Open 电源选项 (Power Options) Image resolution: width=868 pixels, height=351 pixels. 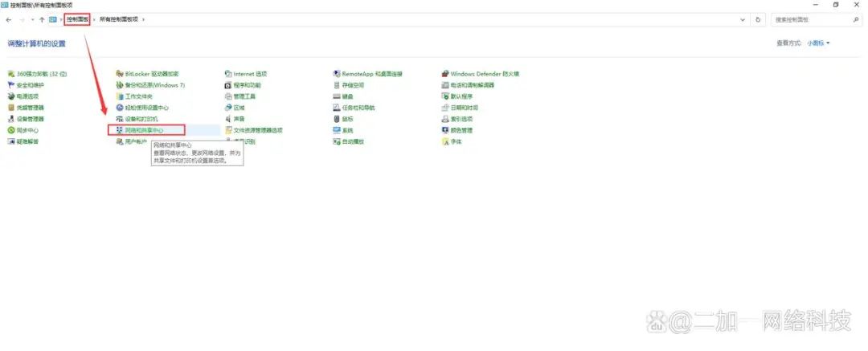(27, 96)
